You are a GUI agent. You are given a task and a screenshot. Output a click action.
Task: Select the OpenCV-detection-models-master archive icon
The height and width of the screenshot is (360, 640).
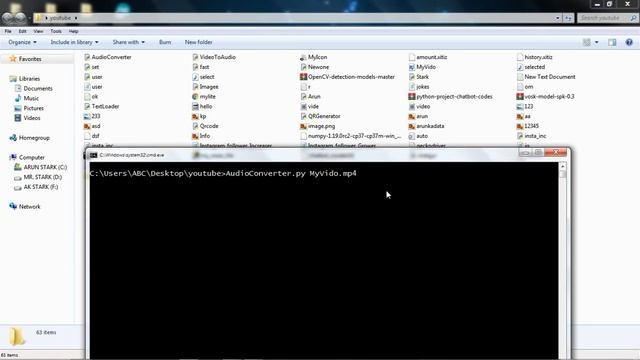click(x=303, y=77)
